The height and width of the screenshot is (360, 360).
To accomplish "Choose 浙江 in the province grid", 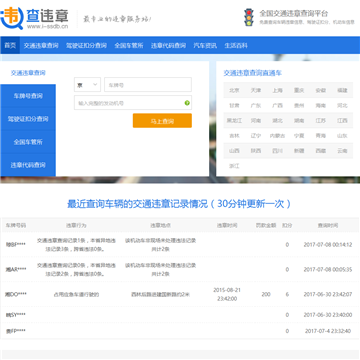I will click(x=234, y=166).
